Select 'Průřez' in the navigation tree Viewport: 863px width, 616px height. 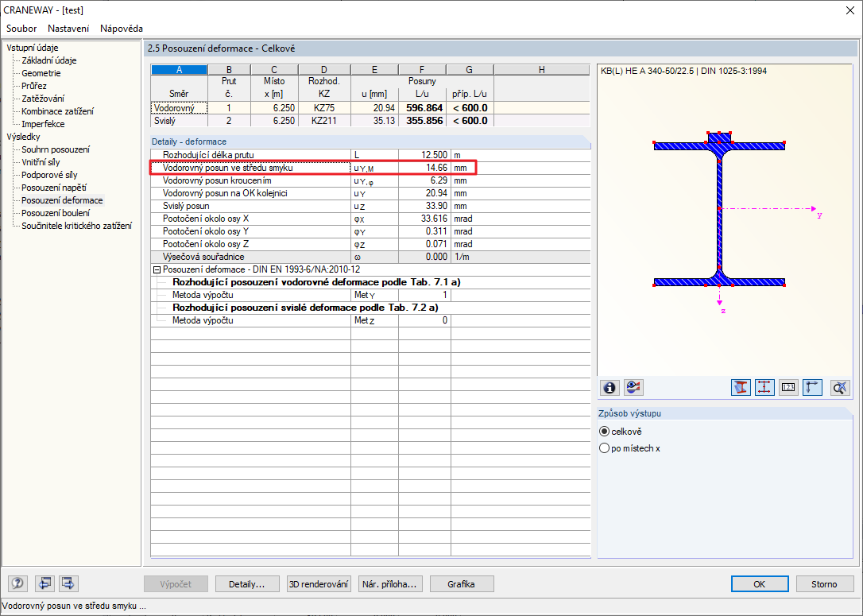click(x=34, y=86)
